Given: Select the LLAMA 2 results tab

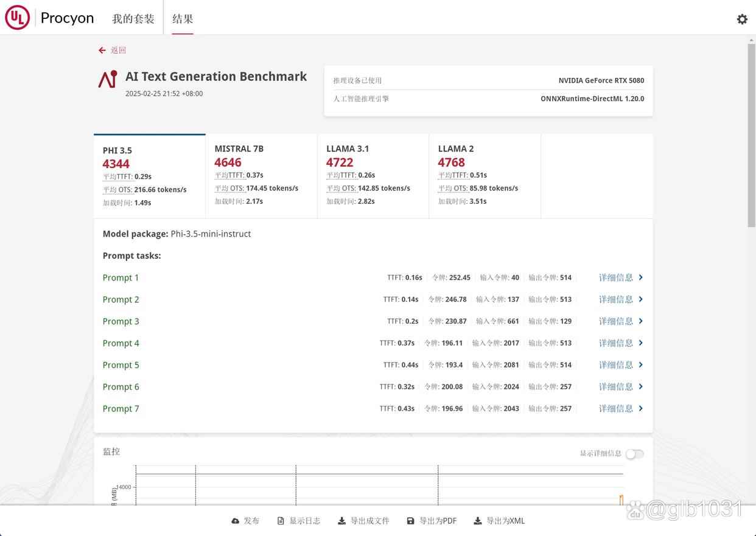Looking at the screenshot, I should click(485, 175).
